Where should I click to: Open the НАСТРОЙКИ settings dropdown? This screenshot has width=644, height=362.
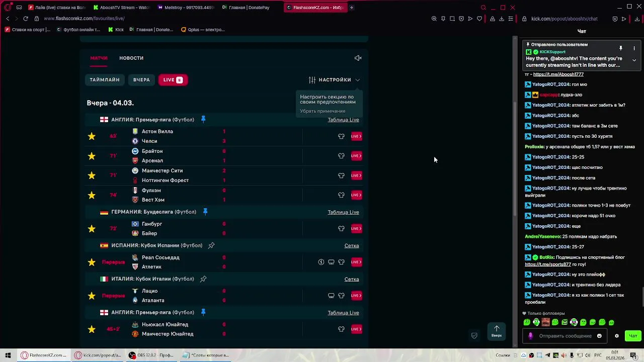(335, 79)
